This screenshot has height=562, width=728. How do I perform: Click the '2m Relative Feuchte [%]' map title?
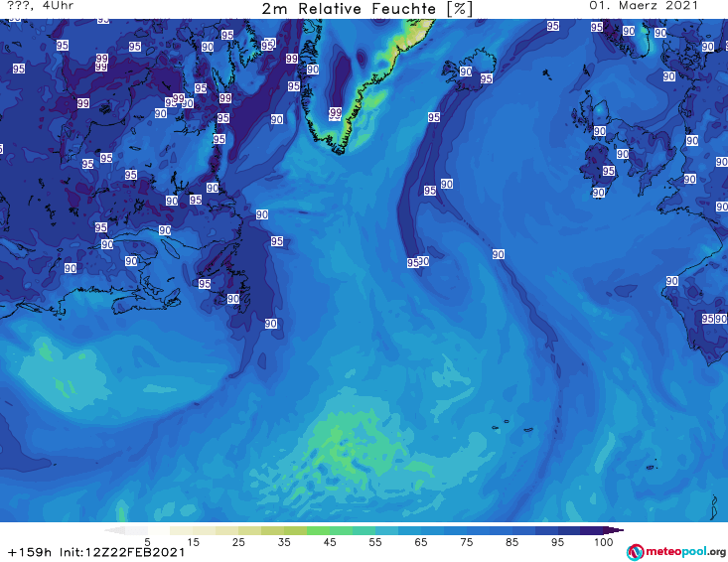[x=366, y=9]
